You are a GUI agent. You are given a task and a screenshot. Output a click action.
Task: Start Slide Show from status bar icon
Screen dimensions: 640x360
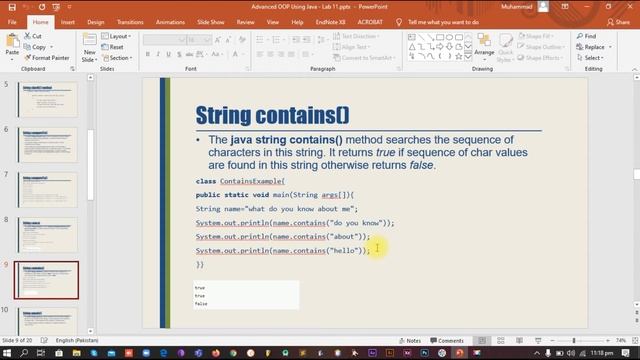[538, 340]
